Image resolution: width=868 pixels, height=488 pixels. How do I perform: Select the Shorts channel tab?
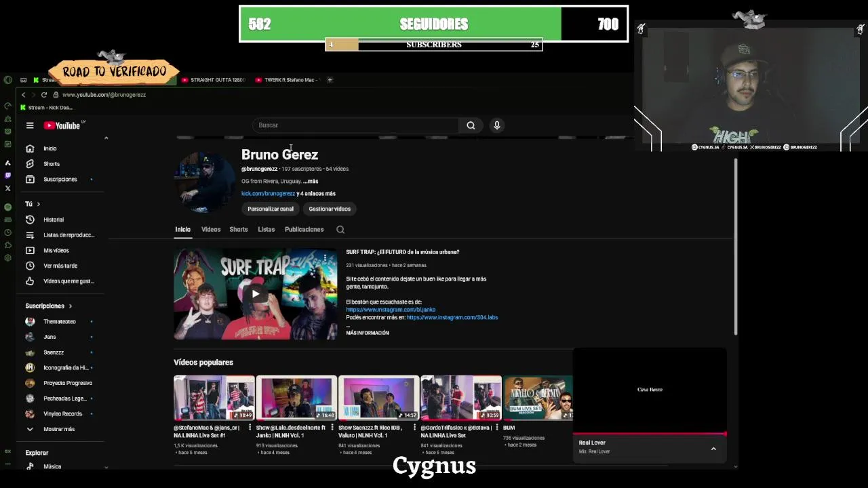239,230
